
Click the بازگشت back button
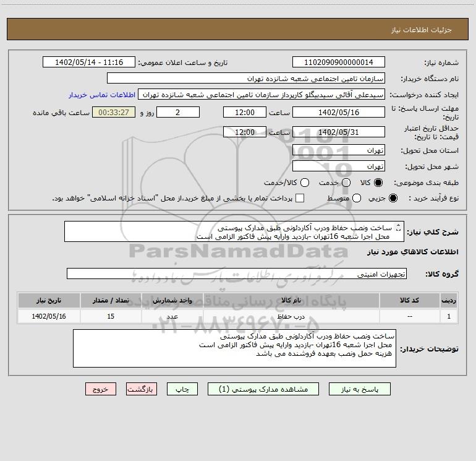pyautogui.click(x=142, y=389)
